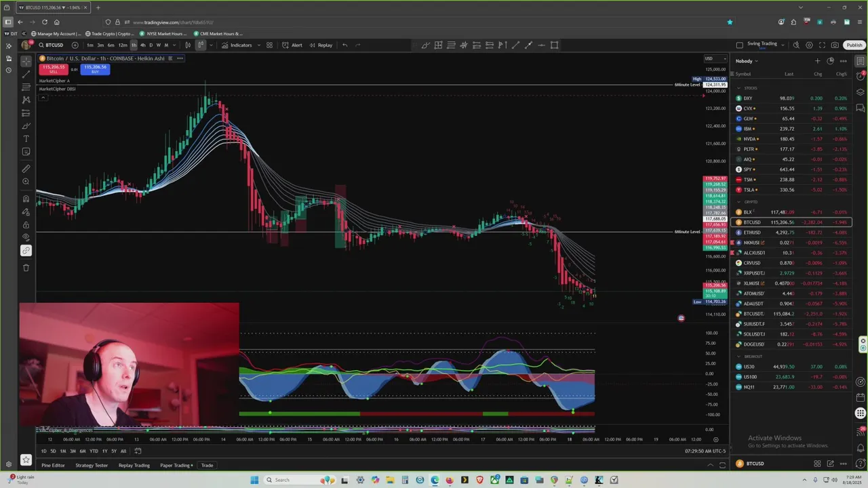Select the 12m timeframe
The image size is (868, 488).
123,45
